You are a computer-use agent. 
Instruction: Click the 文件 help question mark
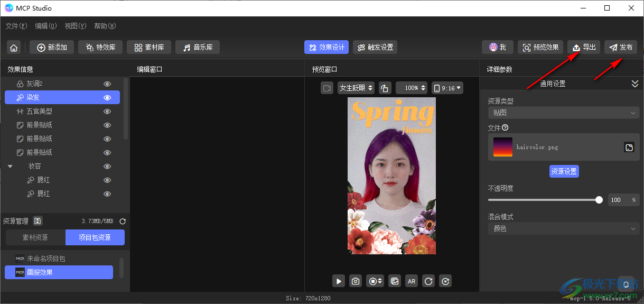[x=505, y=127]
